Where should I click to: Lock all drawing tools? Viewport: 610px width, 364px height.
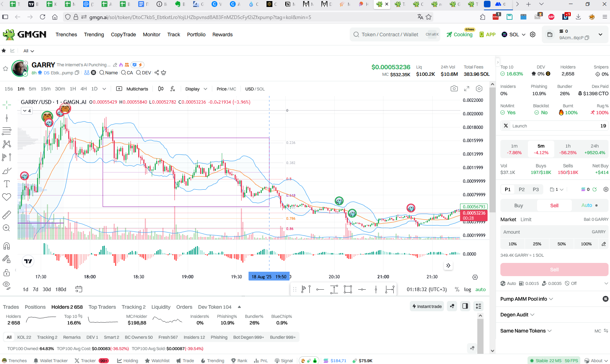(x=7, y=272)
